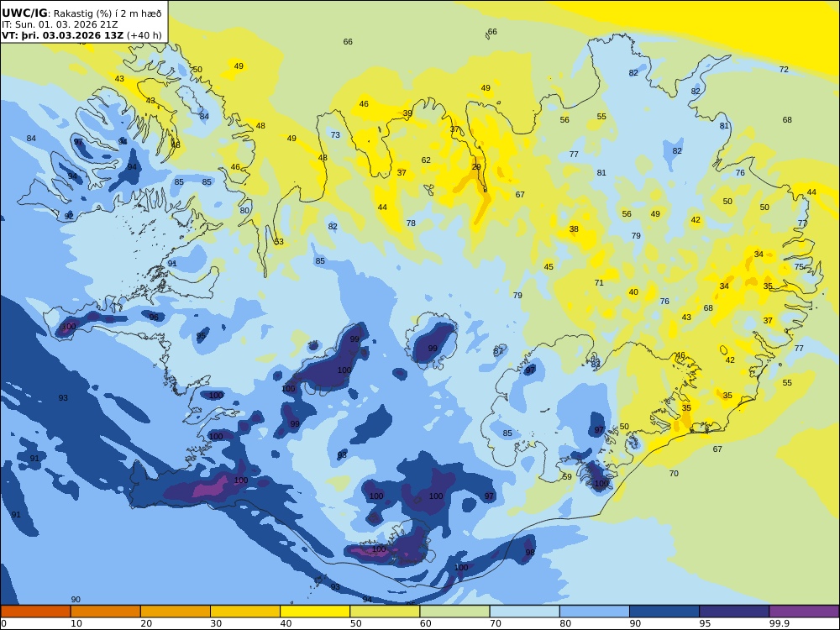840x630 pixels.
Task: Click the '(+40 h)' forecast offset text
Action: tap(144, 36)
